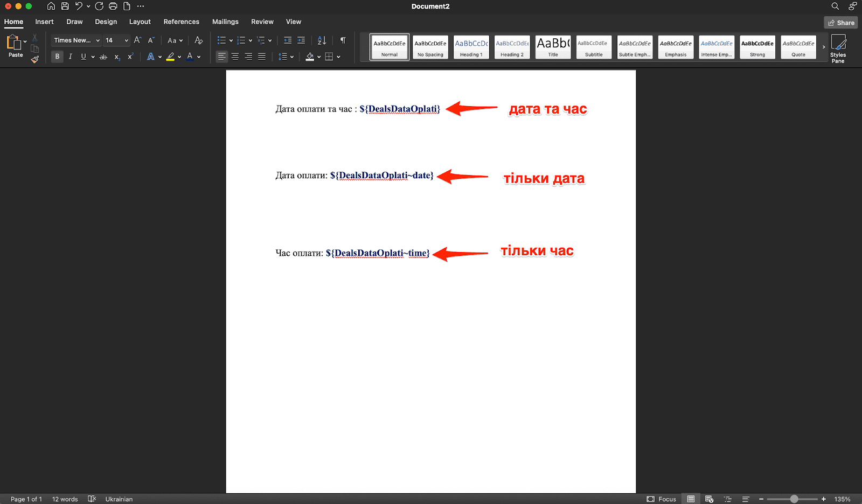
Task: Apply the Heading 1 style
Action: click(471, 47)
